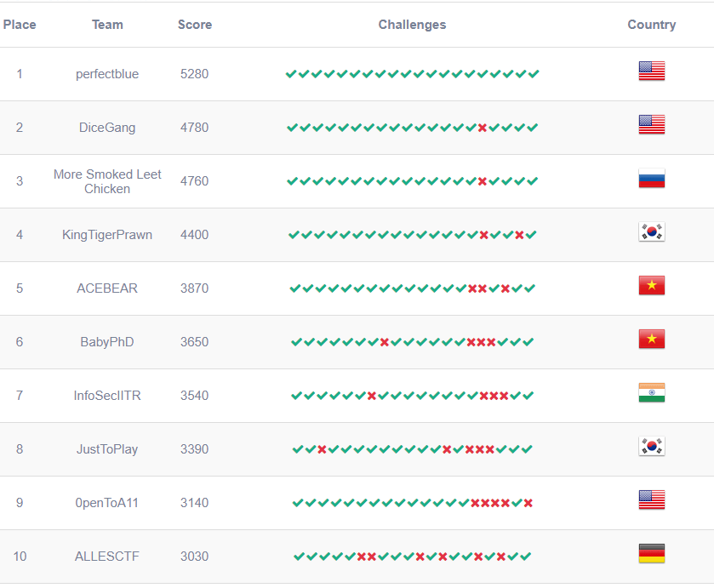Viewport: 714px width, 588px height.
Task: Click the South Korea flag for KingTigerPrawn
Action: click(x=651, y=231)
